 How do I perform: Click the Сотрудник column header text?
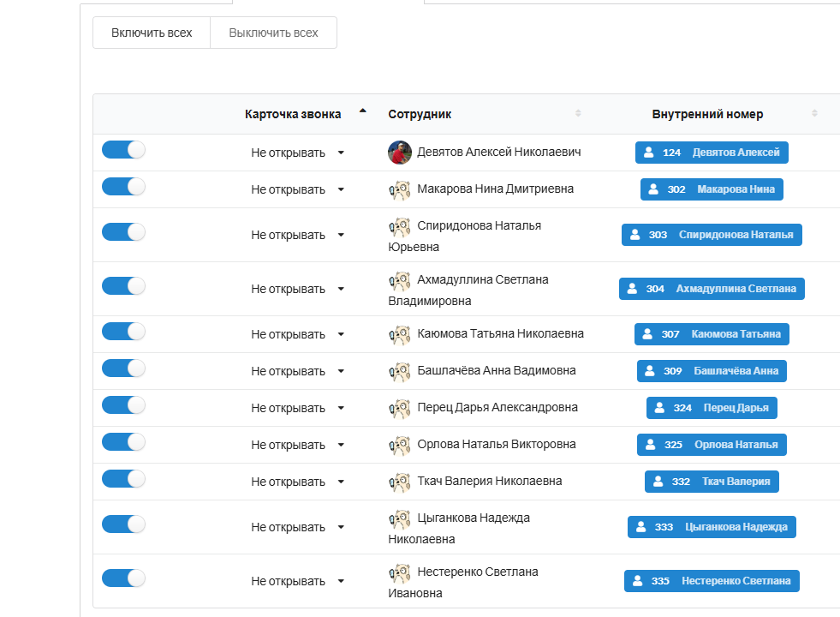(x=420, y=114)
